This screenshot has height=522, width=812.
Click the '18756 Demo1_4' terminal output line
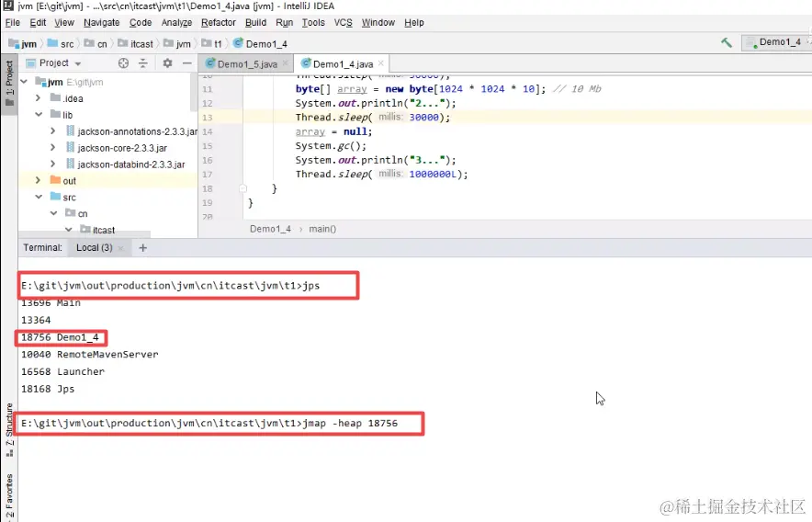pos(60,337)
